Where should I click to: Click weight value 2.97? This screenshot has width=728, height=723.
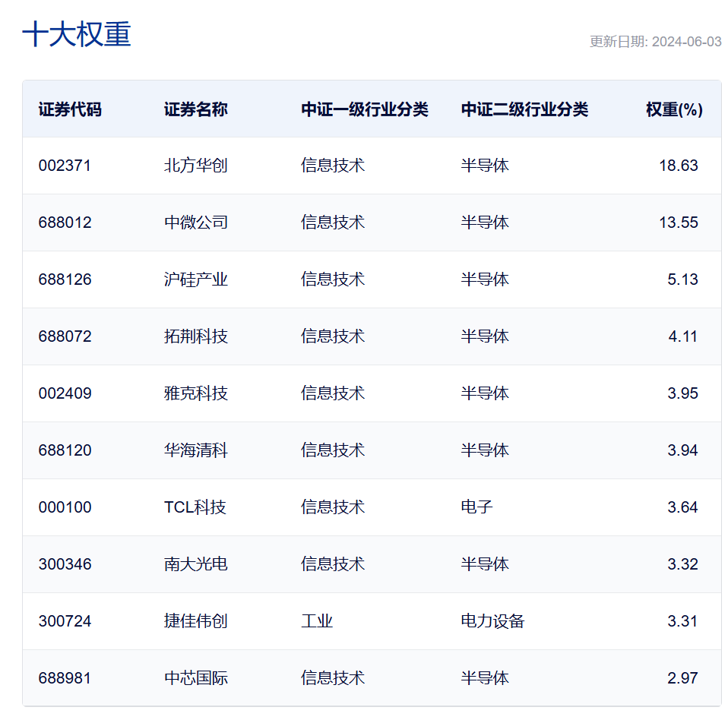[x=682, y=678]
